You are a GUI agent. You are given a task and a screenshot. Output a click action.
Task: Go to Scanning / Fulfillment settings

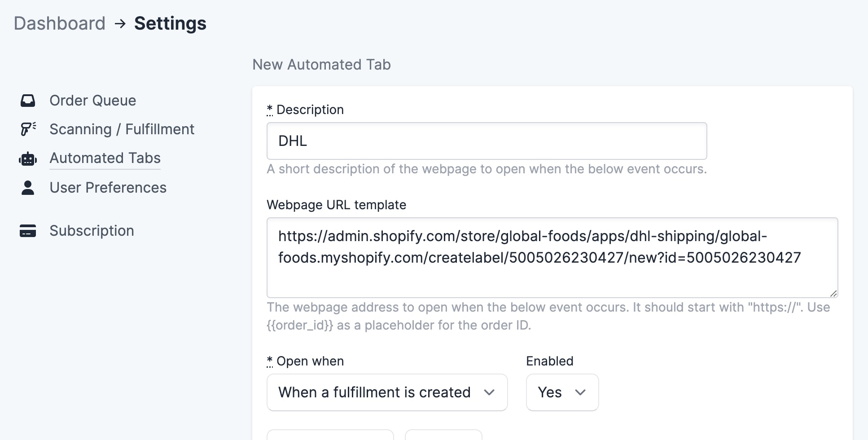(x=122, y=129)
